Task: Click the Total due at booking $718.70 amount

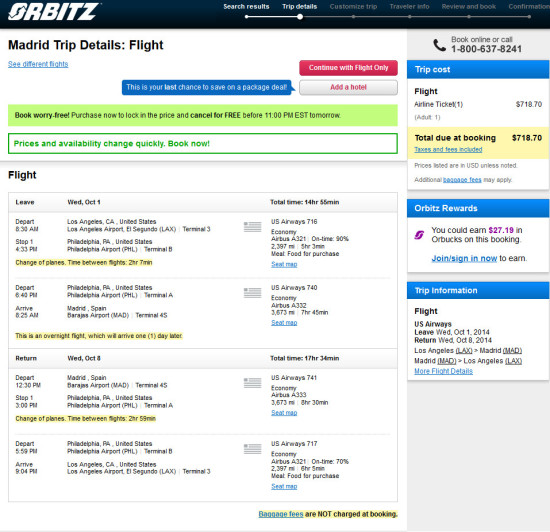Action: coord(527,138)
